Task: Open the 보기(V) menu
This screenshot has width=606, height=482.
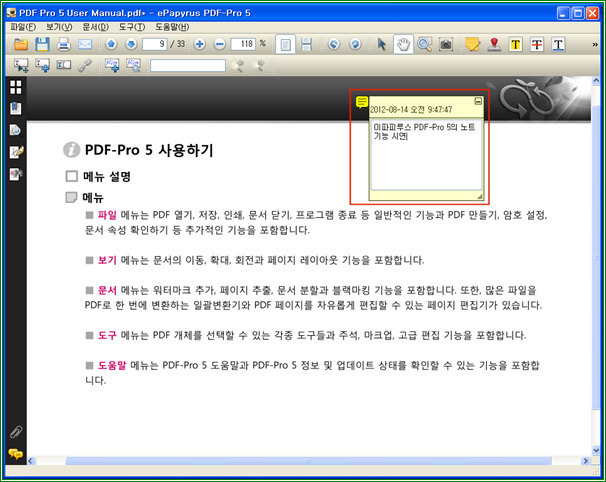Action: (x=59, y=27)
